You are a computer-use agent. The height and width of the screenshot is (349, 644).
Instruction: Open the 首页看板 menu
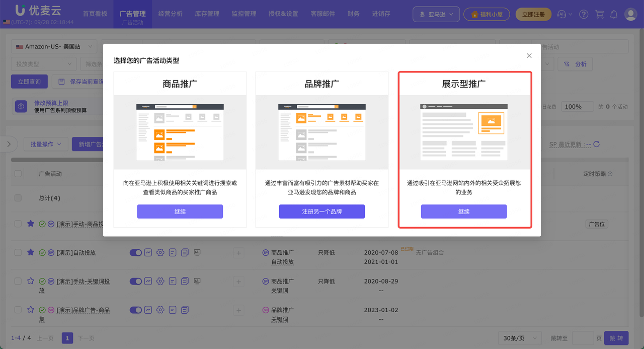click(x=95, y=14)
